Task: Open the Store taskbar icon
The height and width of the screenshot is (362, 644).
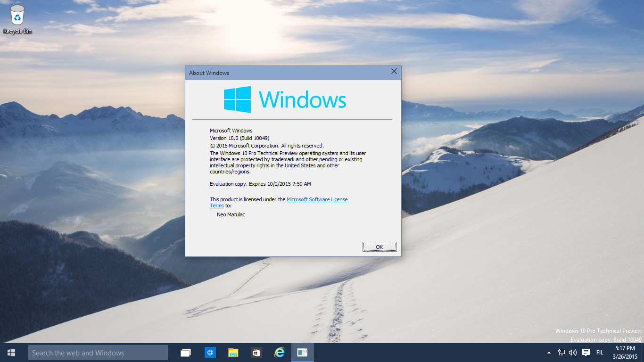Action: (256, 353)
